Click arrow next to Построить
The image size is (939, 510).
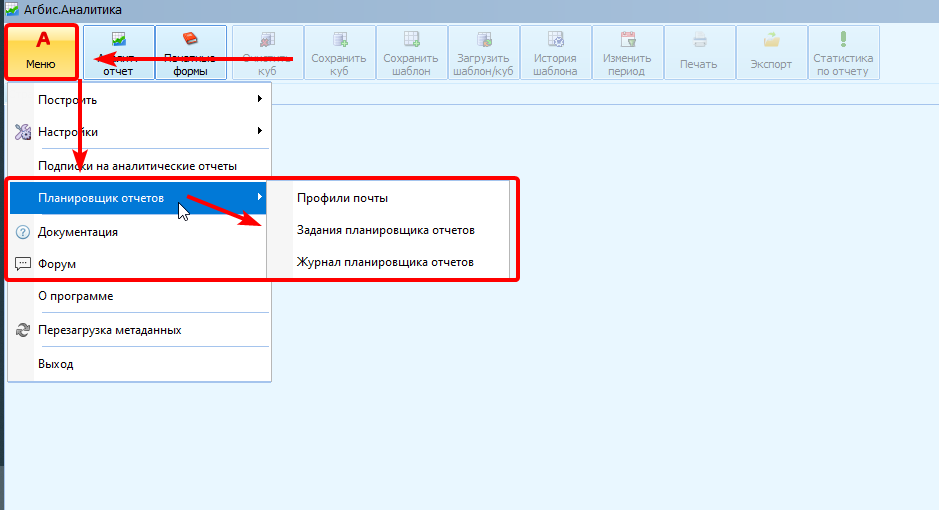pyautogui.click(x=259, y=99)
